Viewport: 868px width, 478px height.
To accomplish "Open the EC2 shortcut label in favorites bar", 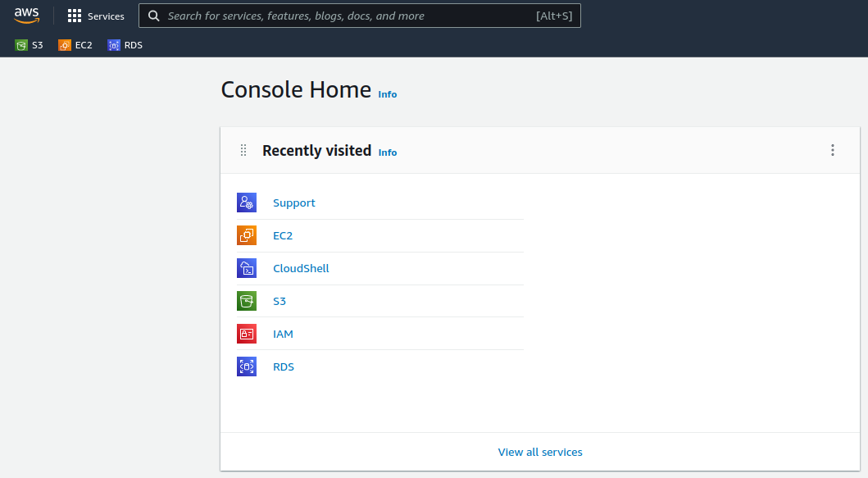I will pyautogui.click(x=84, y=45).
